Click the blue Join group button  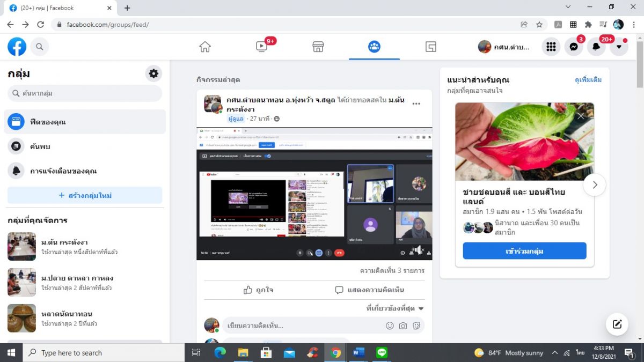[524, 250]
